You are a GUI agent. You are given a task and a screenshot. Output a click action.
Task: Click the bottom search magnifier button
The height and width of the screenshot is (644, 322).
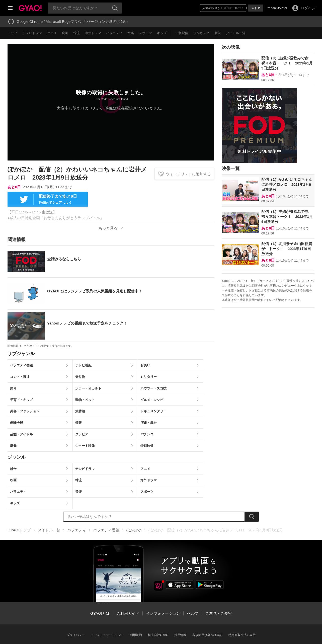pos(252,517)
